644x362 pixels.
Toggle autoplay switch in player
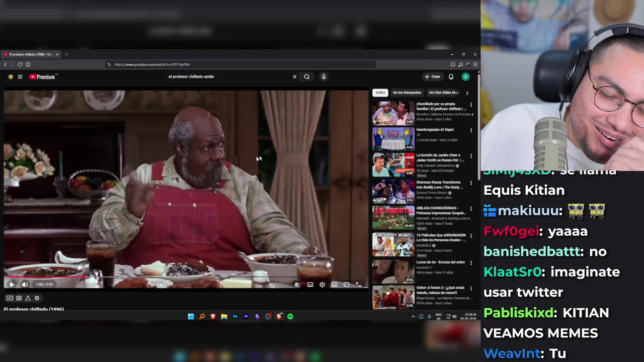pos(297,285)
